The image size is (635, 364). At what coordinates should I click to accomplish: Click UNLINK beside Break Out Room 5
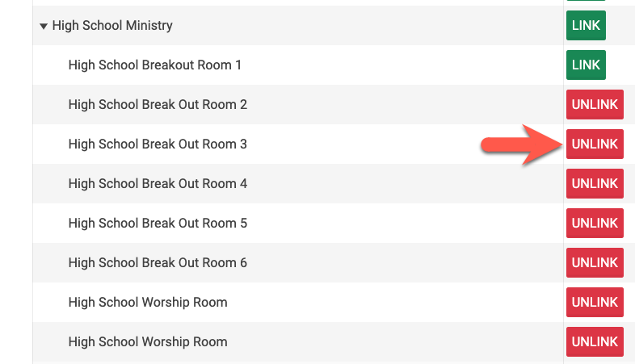(x=595, y=223)
